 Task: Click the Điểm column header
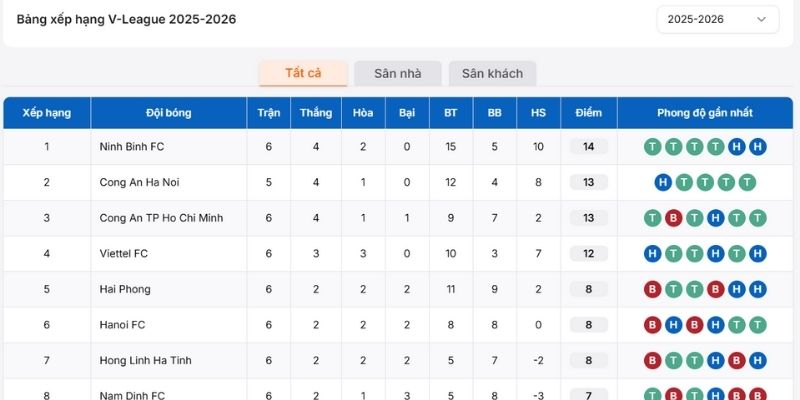[x=588, y=113]
